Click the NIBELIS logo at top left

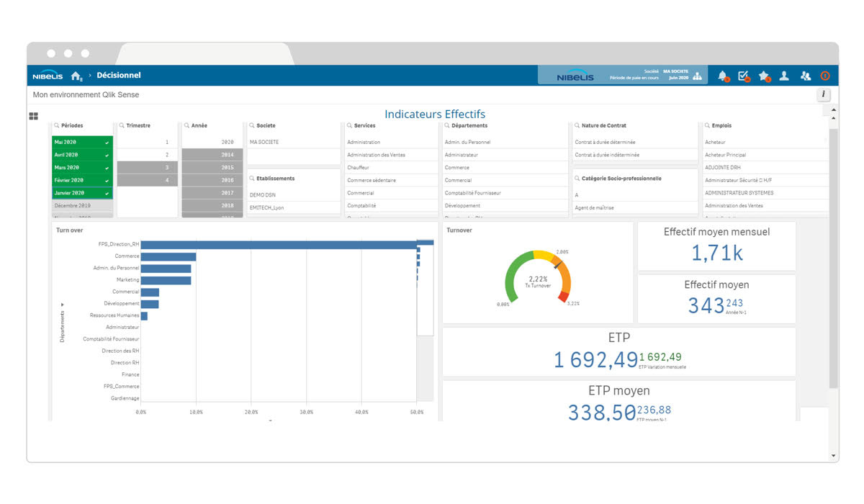[48, 76]
